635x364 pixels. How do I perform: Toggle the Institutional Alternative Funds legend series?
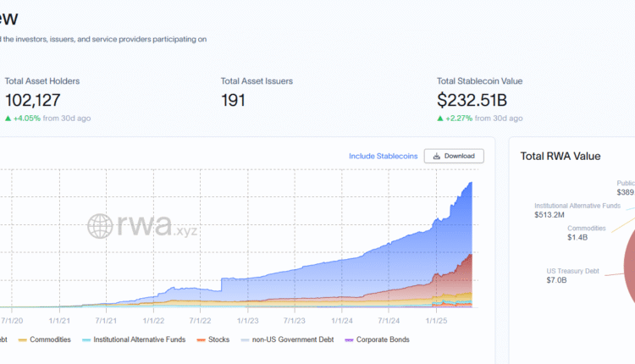[x=139, y=339]
